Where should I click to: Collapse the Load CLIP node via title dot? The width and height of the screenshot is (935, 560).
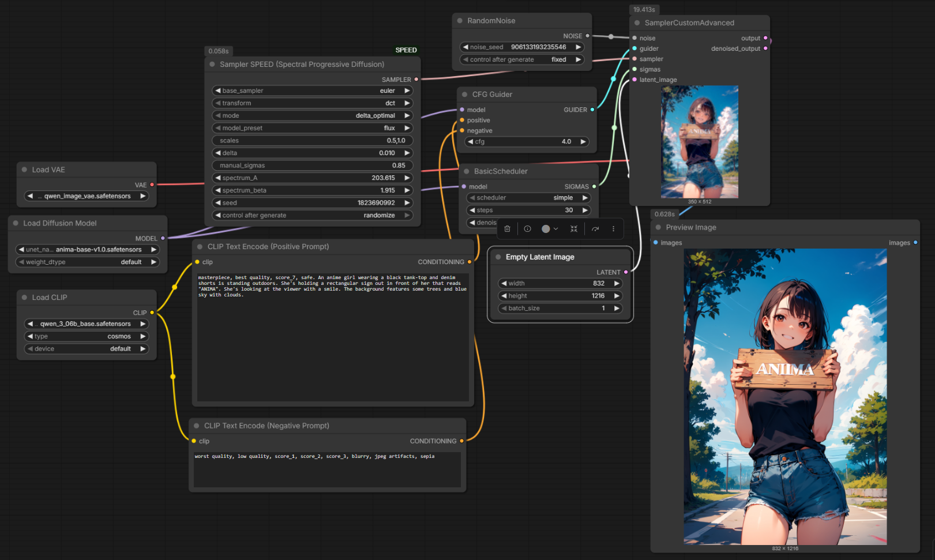pyautogui.click(x=24, y=297)
